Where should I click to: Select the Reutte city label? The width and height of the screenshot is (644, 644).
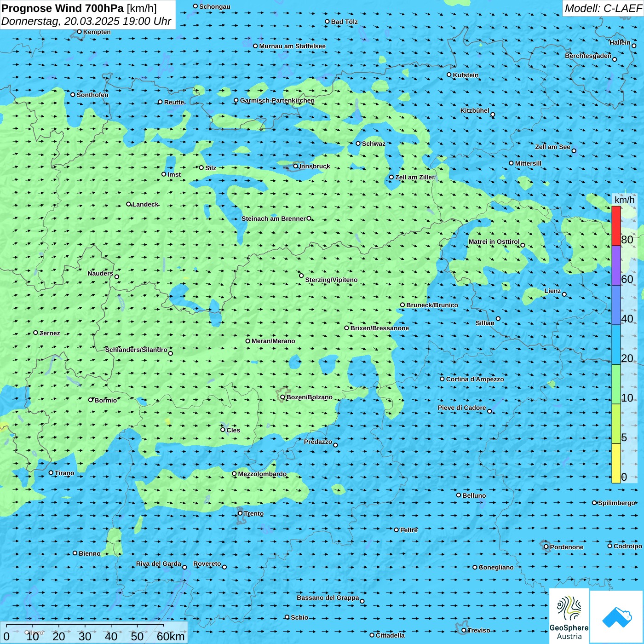174,102
